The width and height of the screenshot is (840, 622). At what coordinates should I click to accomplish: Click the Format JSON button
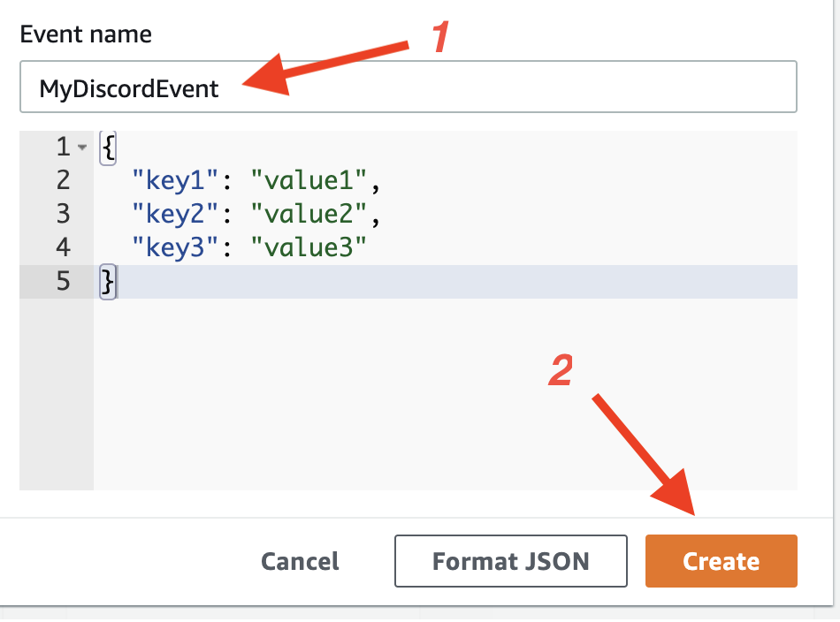[510, 561]
